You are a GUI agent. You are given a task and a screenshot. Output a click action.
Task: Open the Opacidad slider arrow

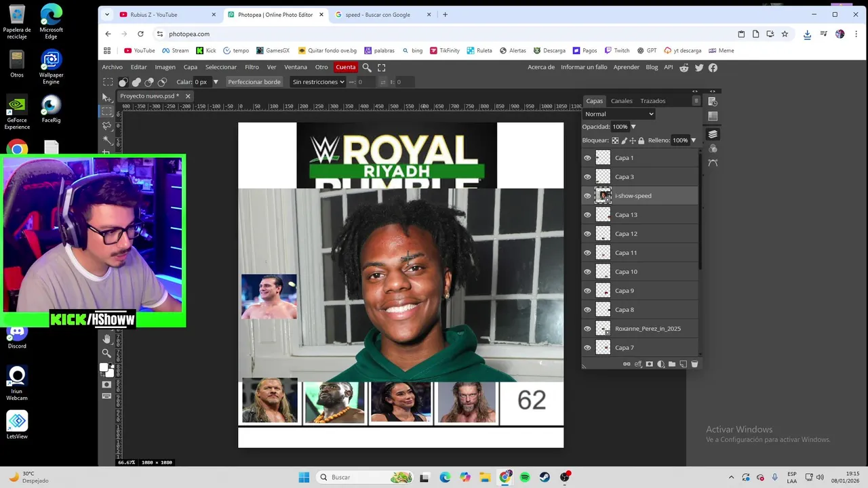[633, 127]
